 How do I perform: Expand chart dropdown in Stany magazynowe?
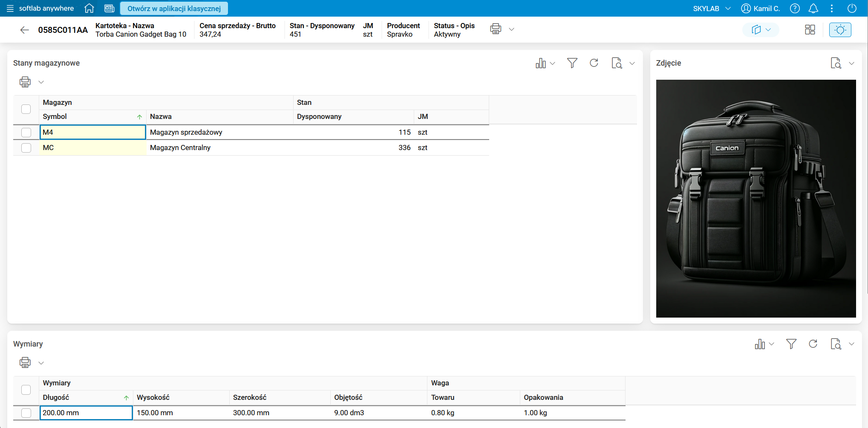pyautogui.click(x=553, y=64)
